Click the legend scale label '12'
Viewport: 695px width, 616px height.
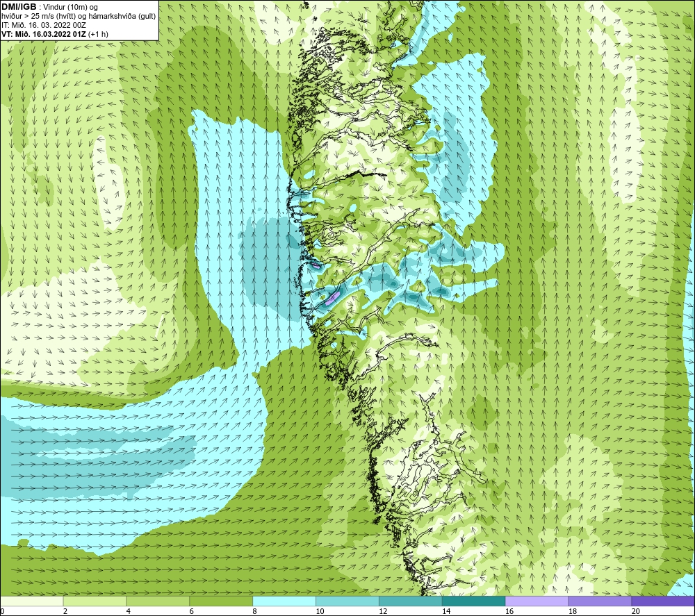383,612
